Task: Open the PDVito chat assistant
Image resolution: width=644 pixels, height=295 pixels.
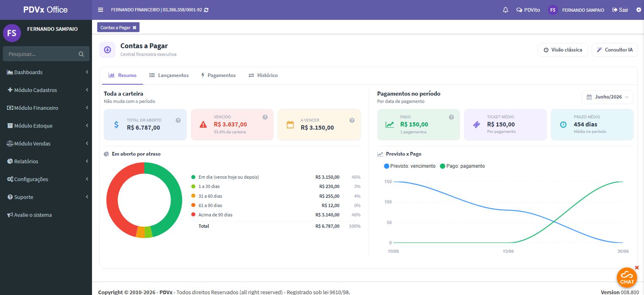Action: 528,10
